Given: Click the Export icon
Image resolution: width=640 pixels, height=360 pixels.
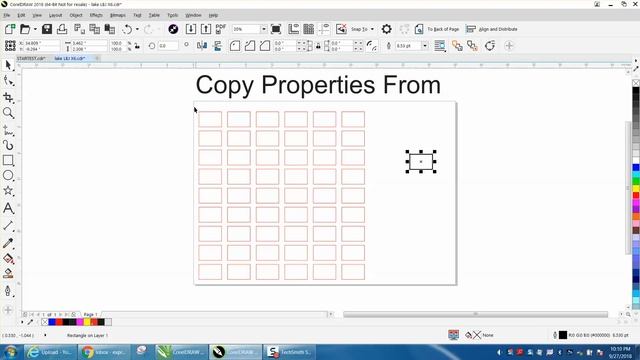Looking at the screenshot, I should (206, 29).
